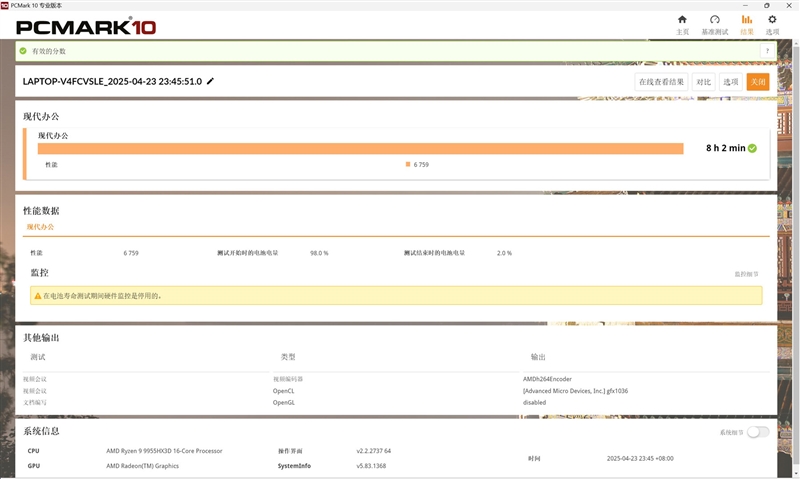
Task: Click the 2025-04-23 23:45 +08:00 time value
Action: point(640,459)
